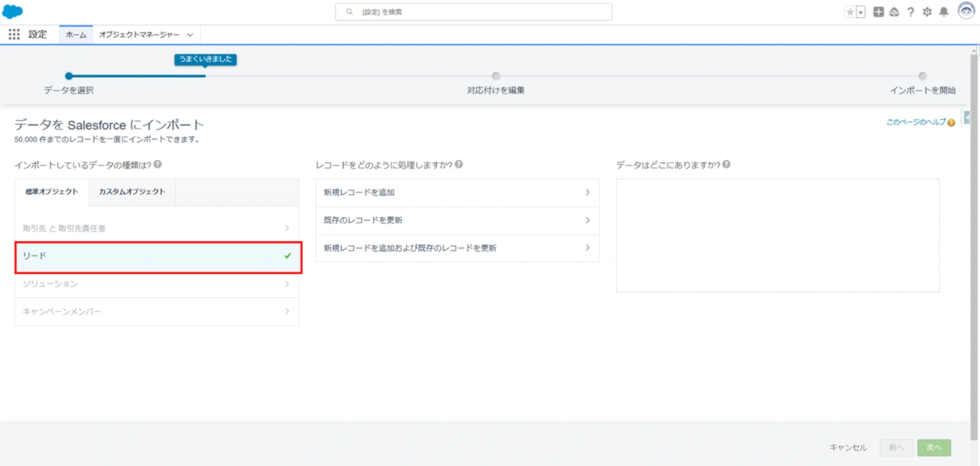Click the Salesforce cloud logo

pos(13,11)
